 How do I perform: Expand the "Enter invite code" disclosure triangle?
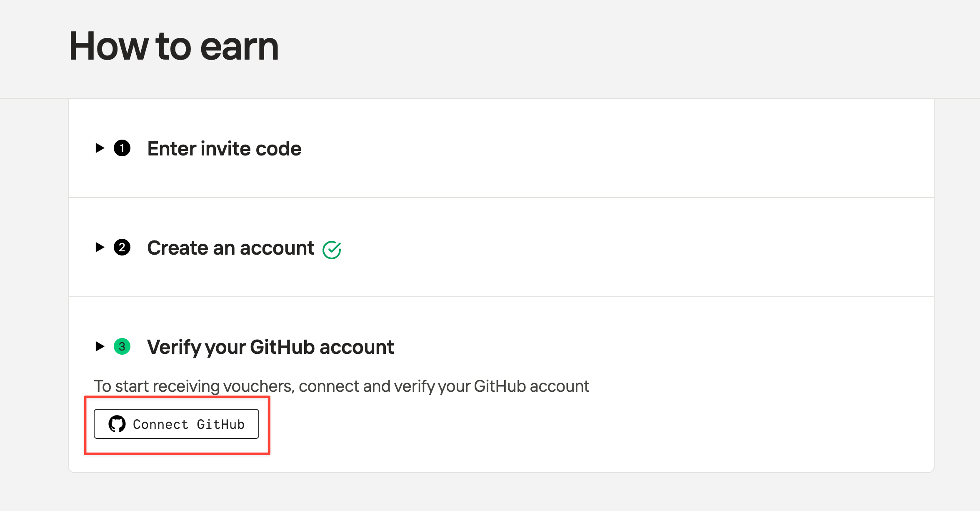tap(100, 148)
